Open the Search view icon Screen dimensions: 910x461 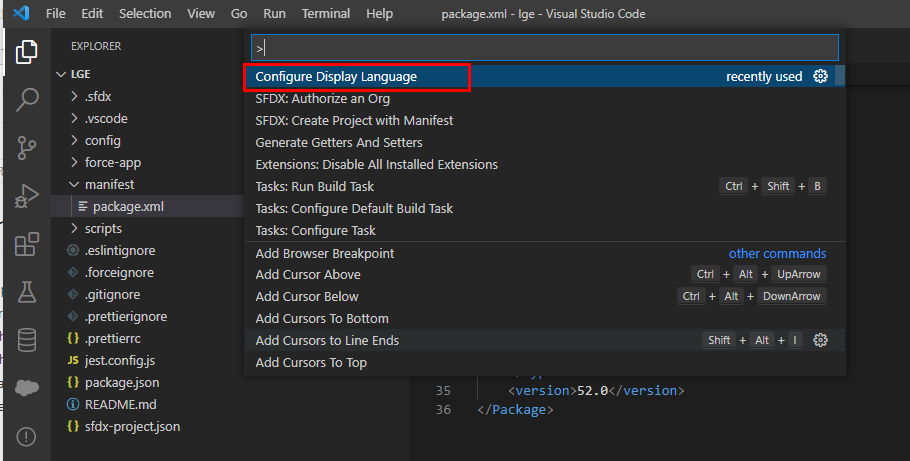pyautogui.click(x=27, y=100)
